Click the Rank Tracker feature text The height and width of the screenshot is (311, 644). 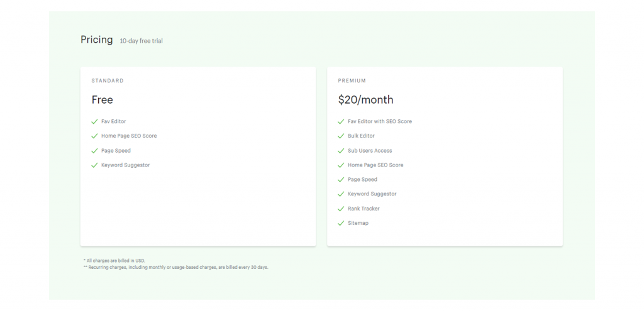coord(364,209)
